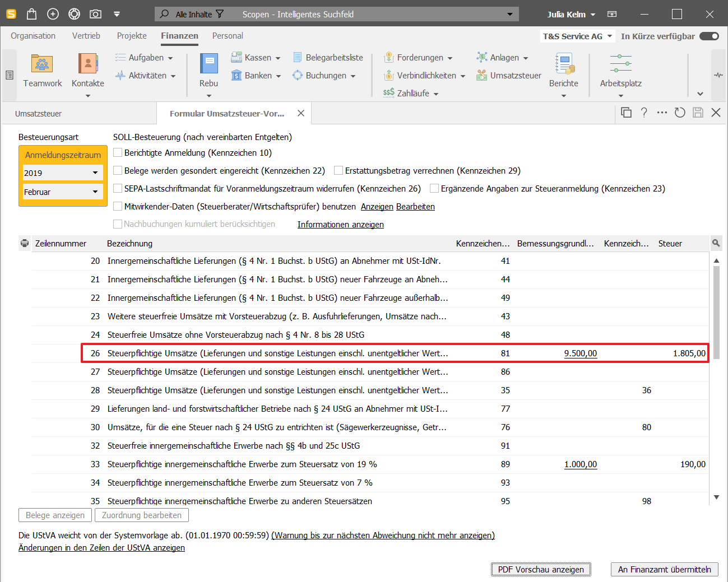Click the table's vertical scrollbar thumb
Viewport: 728px width, 582px height.
[716, 311]
